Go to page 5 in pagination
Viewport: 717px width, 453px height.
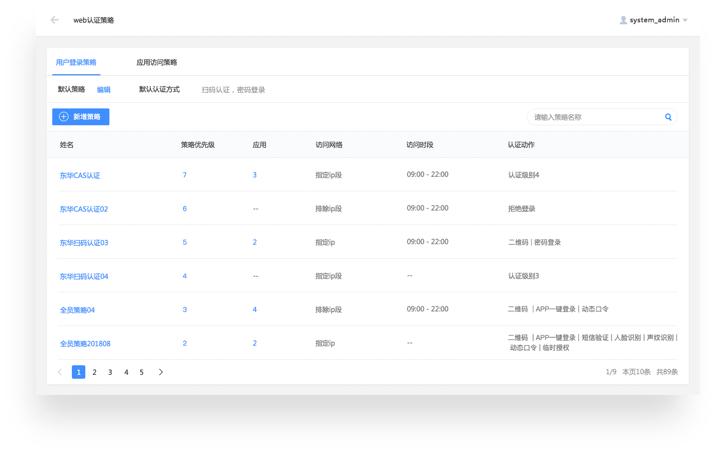click(x=141, y=372)
